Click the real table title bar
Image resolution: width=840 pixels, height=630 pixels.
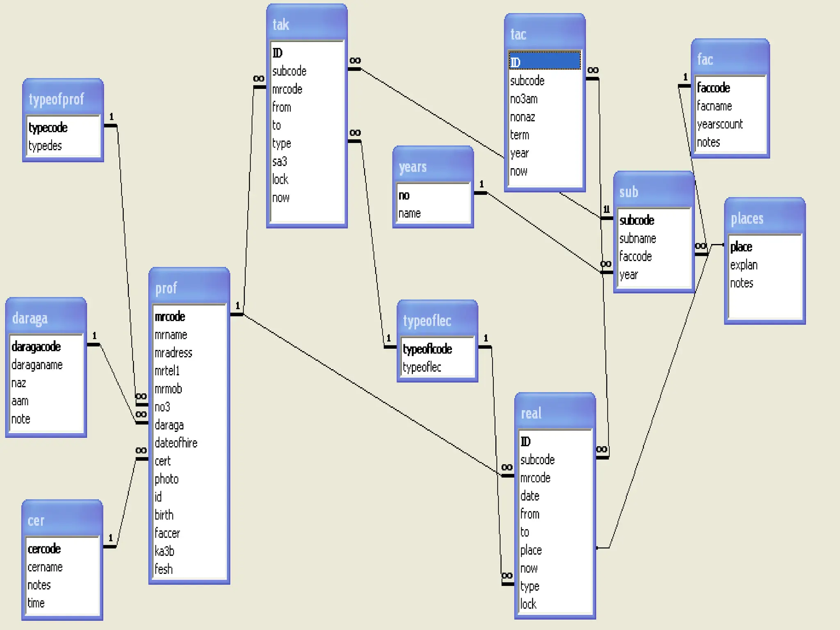click(x=555, y=413)
